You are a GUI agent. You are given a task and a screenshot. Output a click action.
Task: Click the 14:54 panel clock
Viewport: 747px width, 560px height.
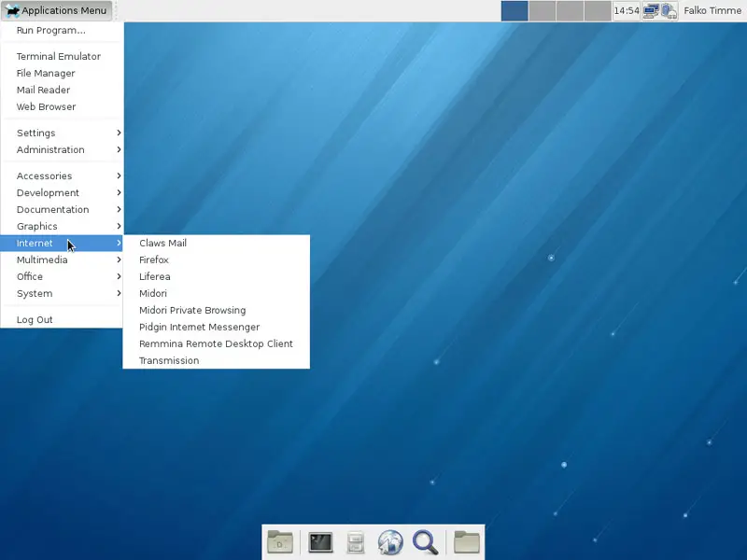point(626,10)
